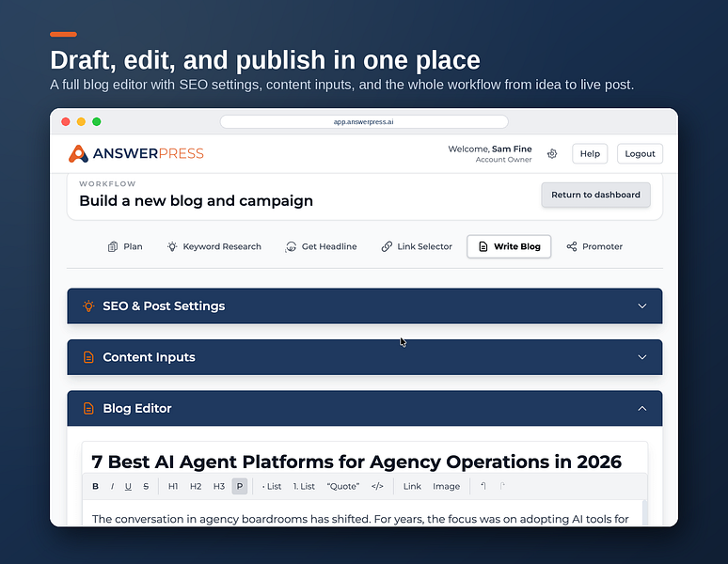The image size is (728, 564).
Task: Expand the SEO & Post Settings section
Action: pos(365,306)
